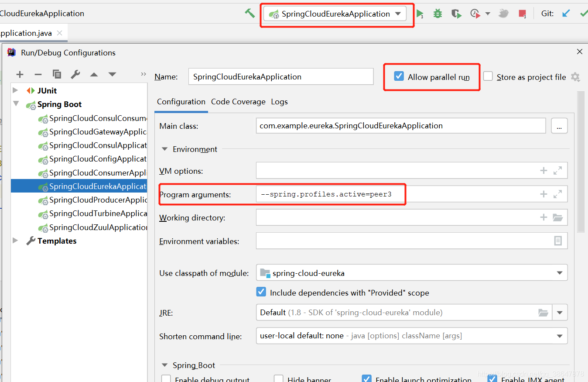
Task: Move configuration down arrow
Action: 112,74
